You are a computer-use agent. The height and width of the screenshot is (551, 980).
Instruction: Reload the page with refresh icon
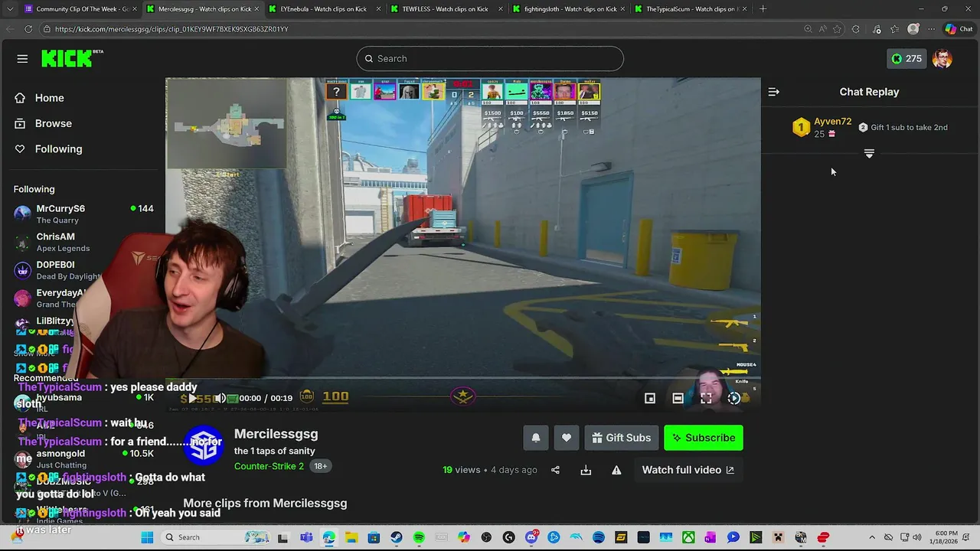click(x=28, y=29)
